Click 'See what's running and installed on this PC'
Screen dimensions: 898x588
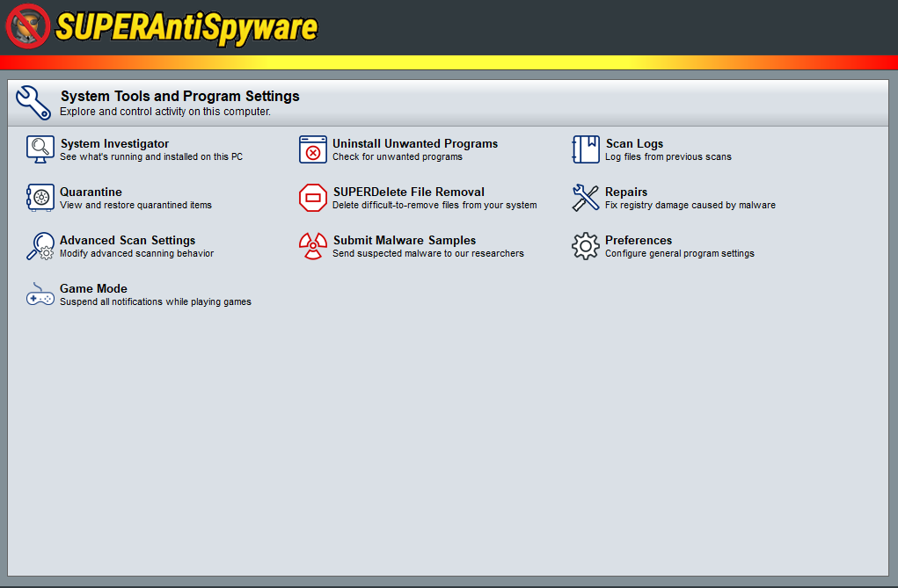pos(151,156)
